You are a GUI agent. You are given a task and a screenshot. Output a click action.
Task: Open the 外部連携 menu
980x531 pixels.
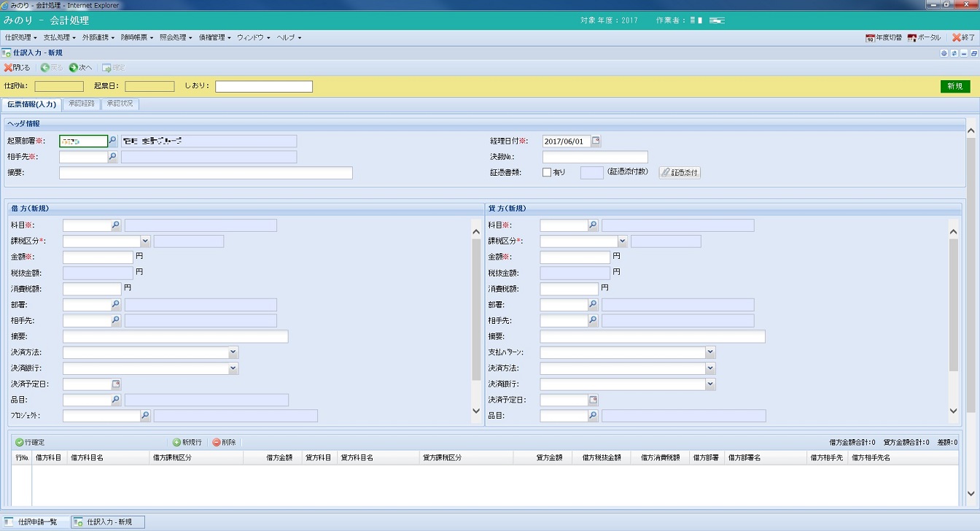pos(98,37)
